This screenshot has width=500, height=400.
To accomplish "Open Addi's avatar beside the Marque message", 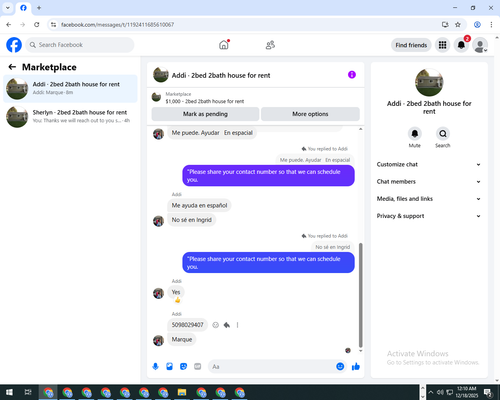I will coord(158,340).
